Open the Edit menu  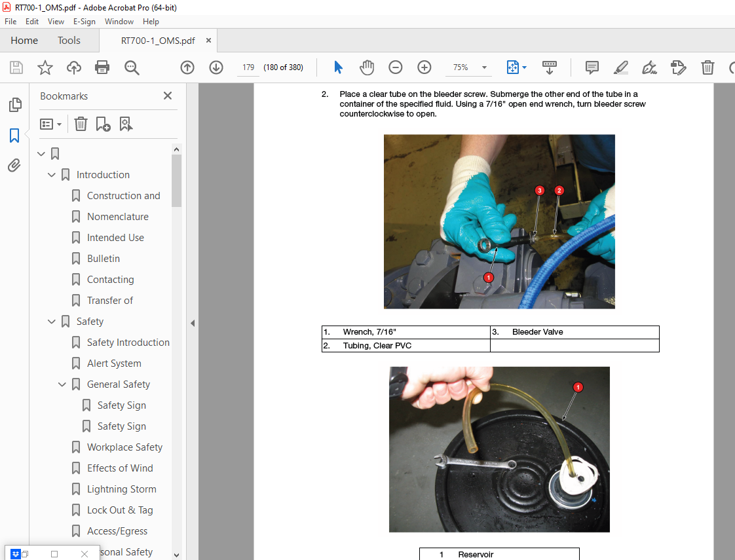point(32,22)
